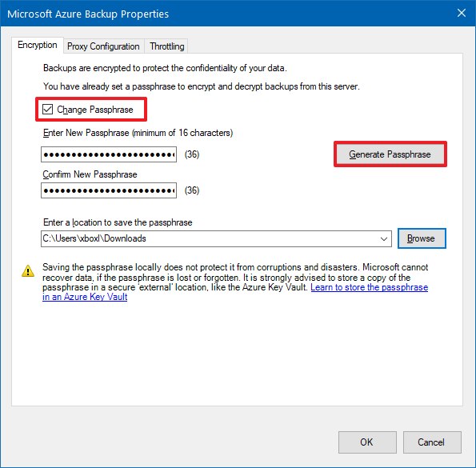Click the "Backups are encrypted" description text

click(165, 68)
